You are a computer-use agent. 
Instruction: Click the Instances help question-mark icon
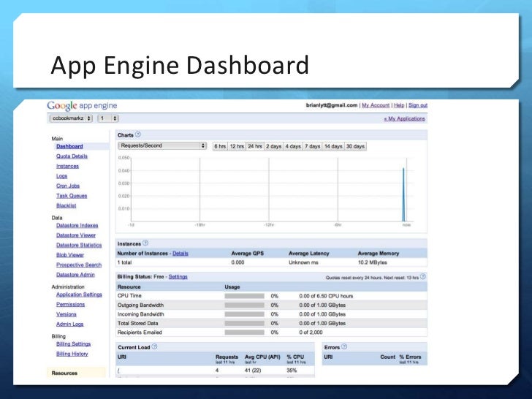(145, 243)
